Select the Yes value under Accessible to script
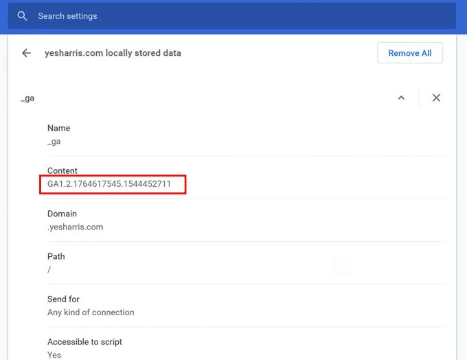This screenshot has width=468, height=360. 54,355
